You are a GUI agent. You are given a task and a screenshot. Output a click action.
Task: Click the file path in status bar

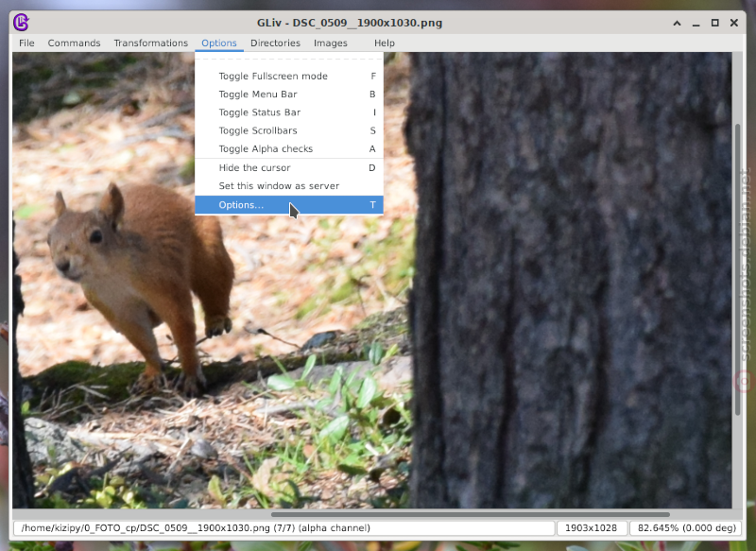(x=196, y=528)
